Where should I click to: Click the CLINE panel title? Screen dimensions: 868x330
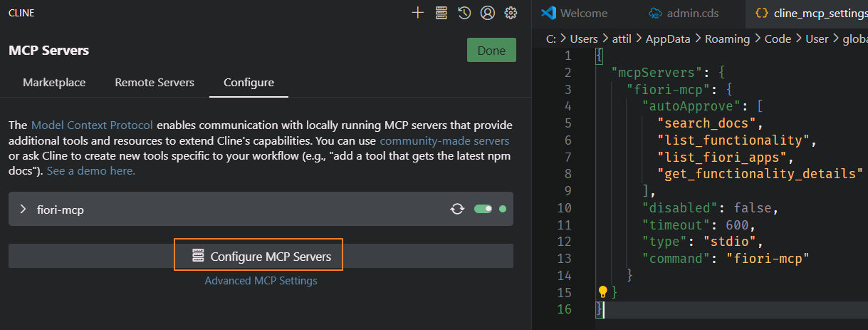click(x=21, y=13)
